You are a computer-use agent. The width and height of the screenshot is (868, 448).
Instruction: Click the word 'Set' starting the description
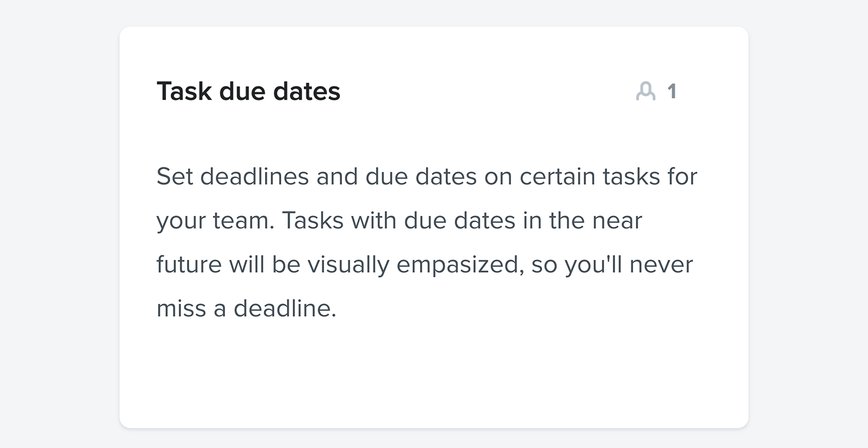pos(175,177)
